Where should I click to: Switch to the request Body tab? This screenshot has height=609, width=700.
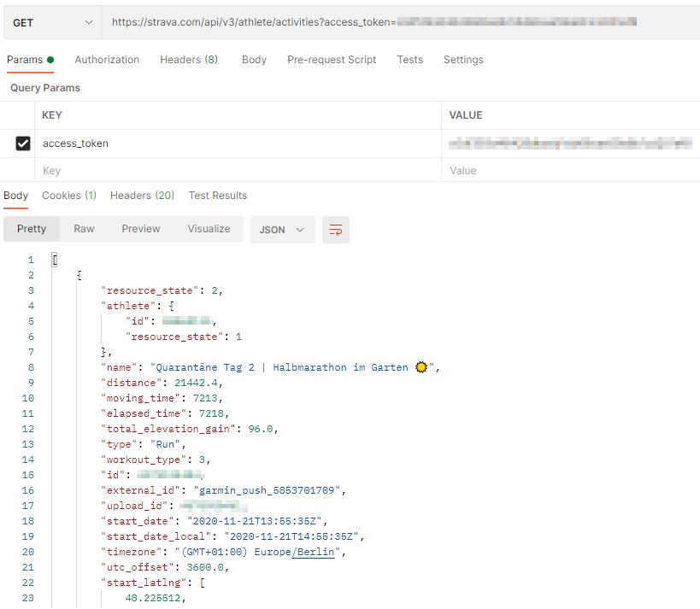(254, 60)
